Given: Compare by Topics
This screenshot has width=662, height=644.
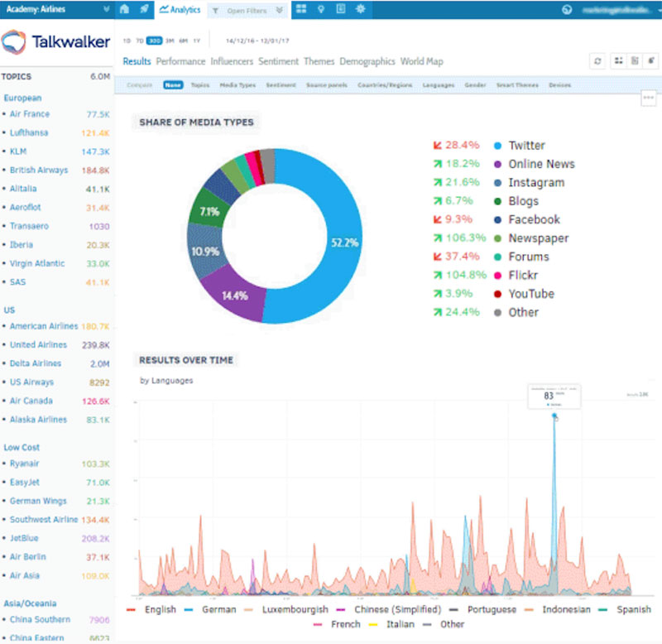Looking at the screenshot, I should pos(200,85).
